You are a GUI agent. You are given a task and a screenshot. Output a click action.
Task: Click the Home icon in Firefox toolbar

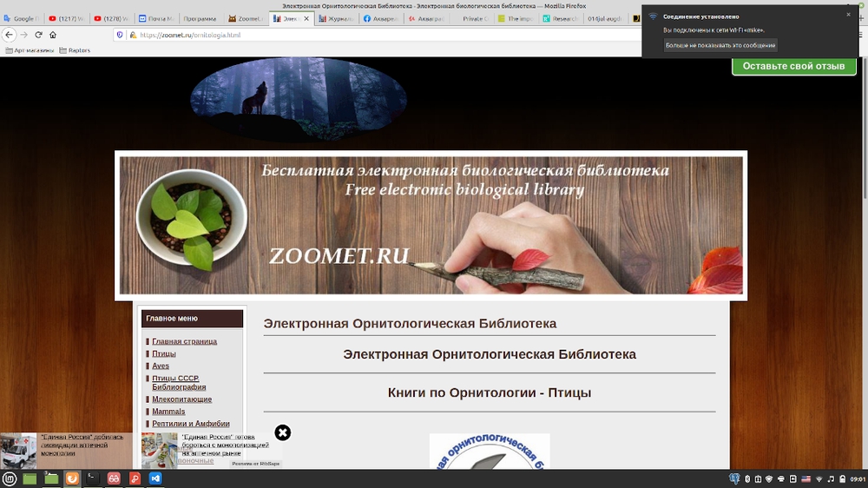click(x=53, y=35)
